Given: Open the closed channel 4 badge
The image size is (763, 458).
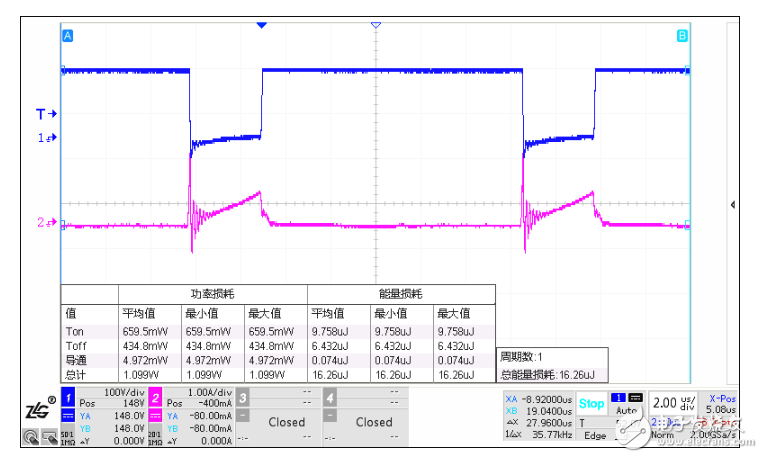Looking at the screenshot, I should [329, 398].
